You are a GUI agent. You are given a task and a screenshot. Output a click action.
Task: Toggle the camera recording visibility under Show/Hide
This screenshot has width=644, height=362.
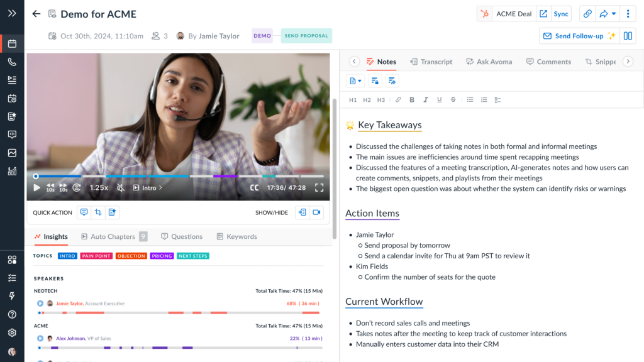click(317, 212)
